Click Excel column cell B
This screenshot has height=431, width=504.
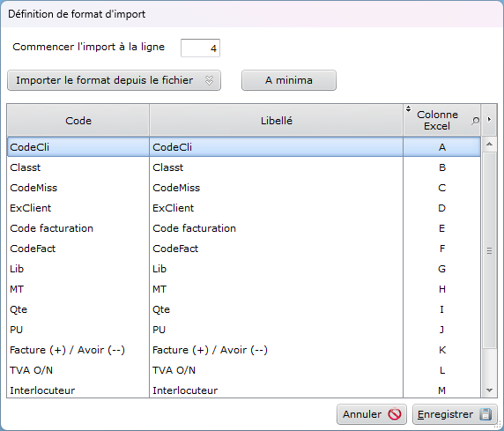(442, 167)
